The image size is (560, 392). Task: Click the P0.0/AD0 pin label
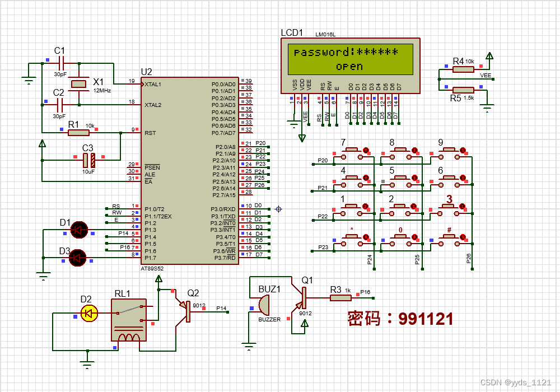[223, 84]
